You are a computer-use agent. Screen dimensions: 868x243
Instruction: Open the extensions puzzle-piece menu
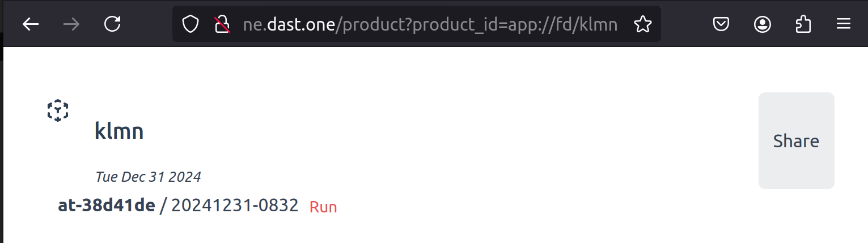[803, 24]
